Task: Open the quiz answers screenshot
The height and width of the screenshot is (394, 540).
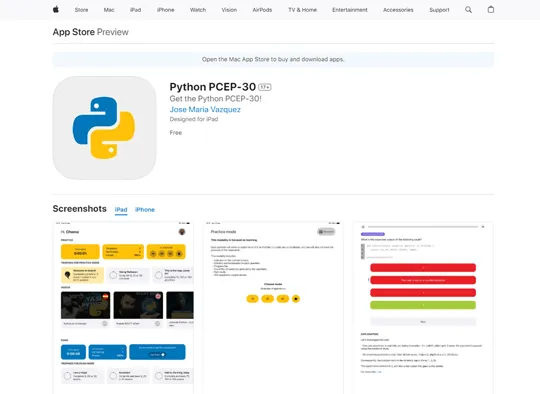Action: tap(423, 308)
